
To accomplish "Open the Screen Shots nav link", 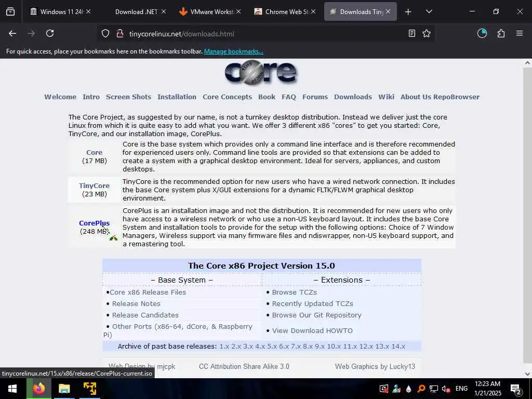I will 129,97.
